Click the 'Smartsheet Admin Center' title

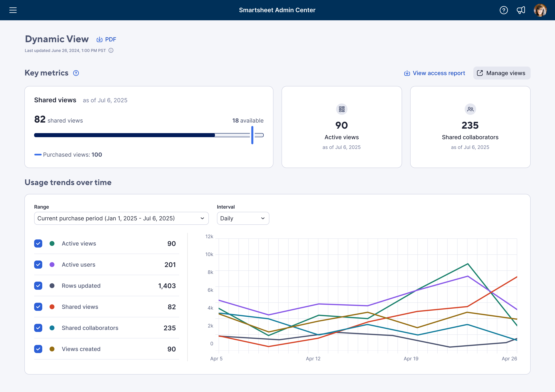(277, 10)
